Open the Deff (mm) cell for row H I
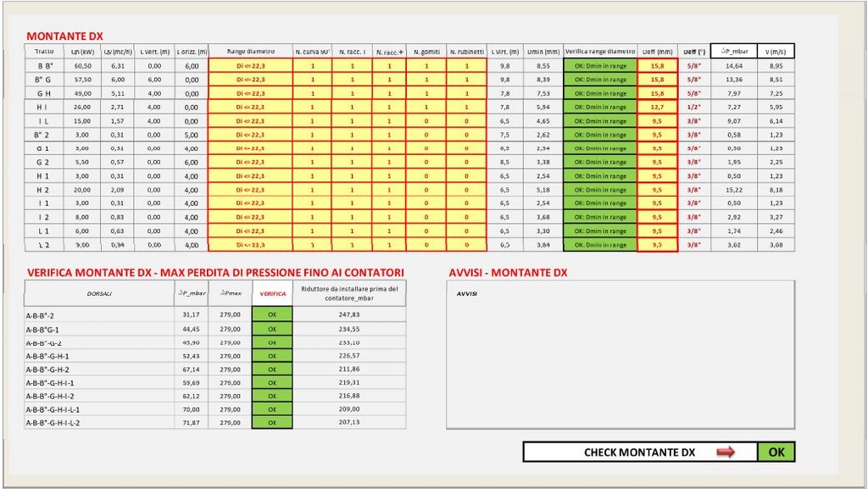Viewport: 868px width, 489px height. (x=657, y=108)
